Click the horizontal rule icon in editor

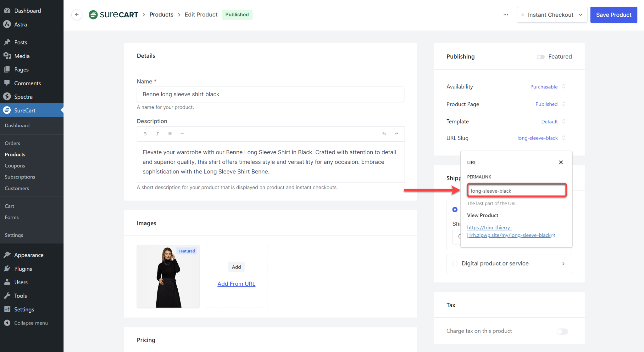point(182,134)
